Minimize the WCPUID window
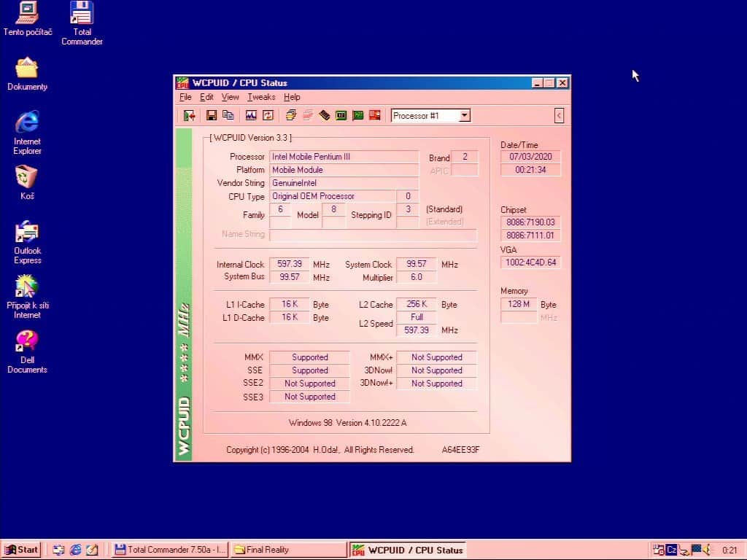The width and height of the screenshot is (747, 560). pos(537,83)
